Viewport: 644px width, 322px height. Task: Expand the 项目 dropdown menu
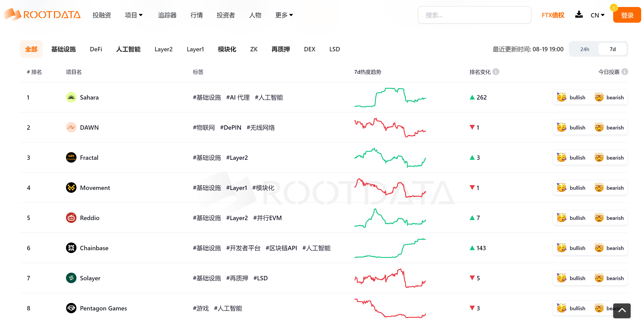[134, 15]
